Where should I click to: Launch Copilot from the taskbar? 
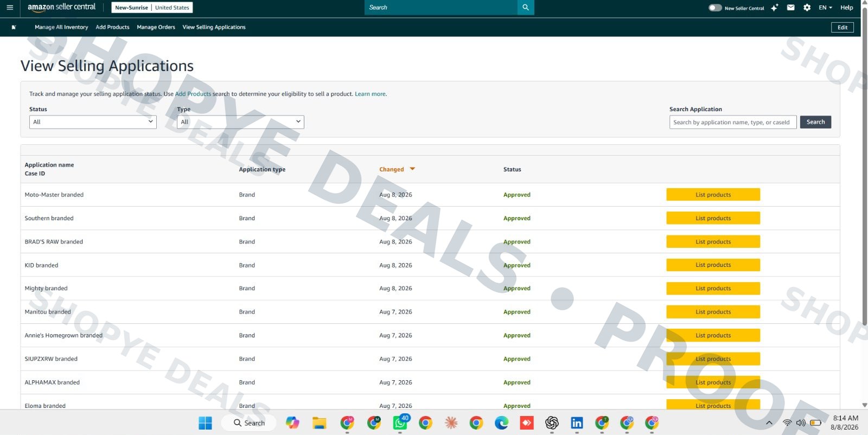(x=292, y=423)
